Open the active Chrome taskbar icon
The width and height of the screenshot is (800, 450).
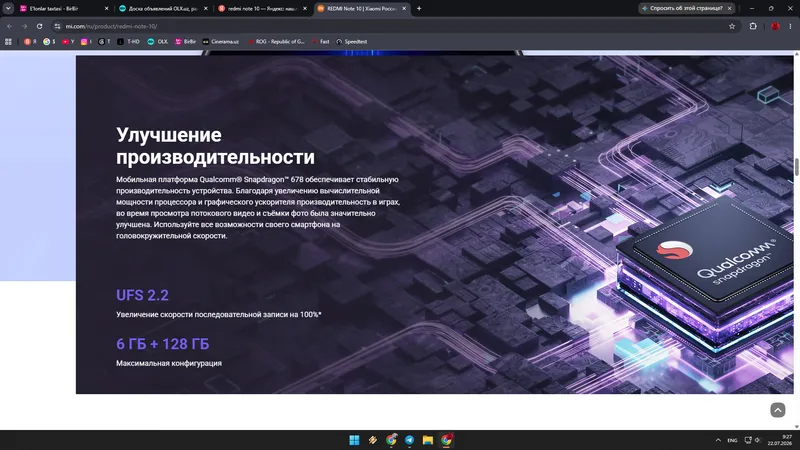[446, 440]
